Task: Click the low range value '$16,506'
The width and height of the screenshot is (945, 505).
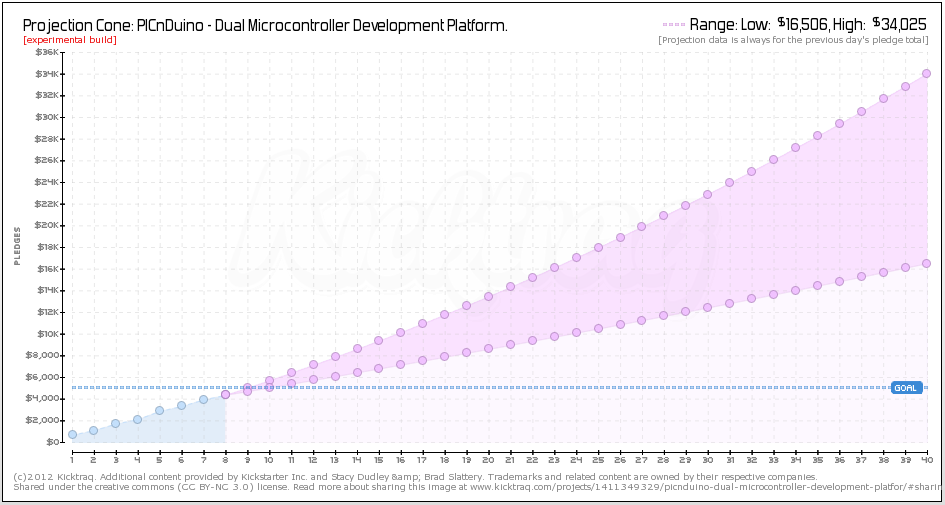Action: 802,24
